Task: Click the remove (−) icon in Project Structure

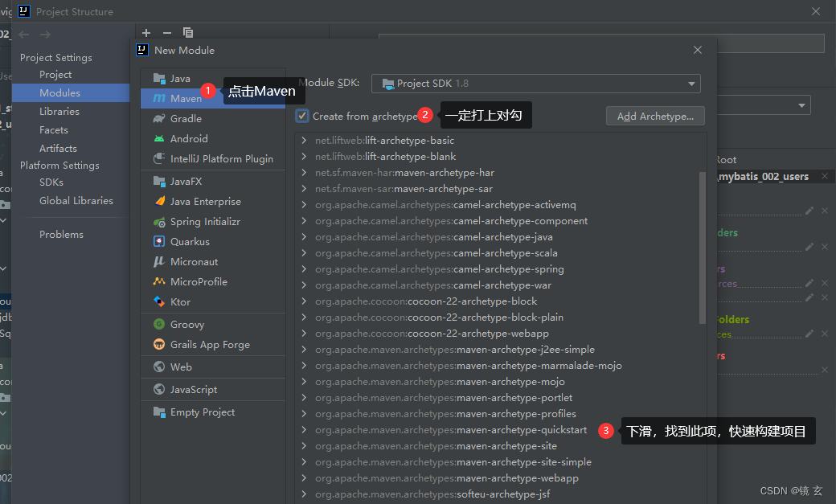Action: (x=167, y=32)
